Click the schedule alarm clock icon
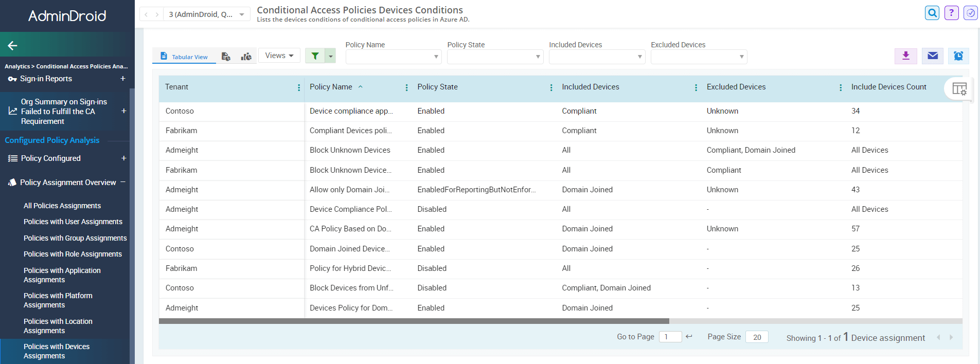This screenshot has height=364, width=980. pos(958,56)
